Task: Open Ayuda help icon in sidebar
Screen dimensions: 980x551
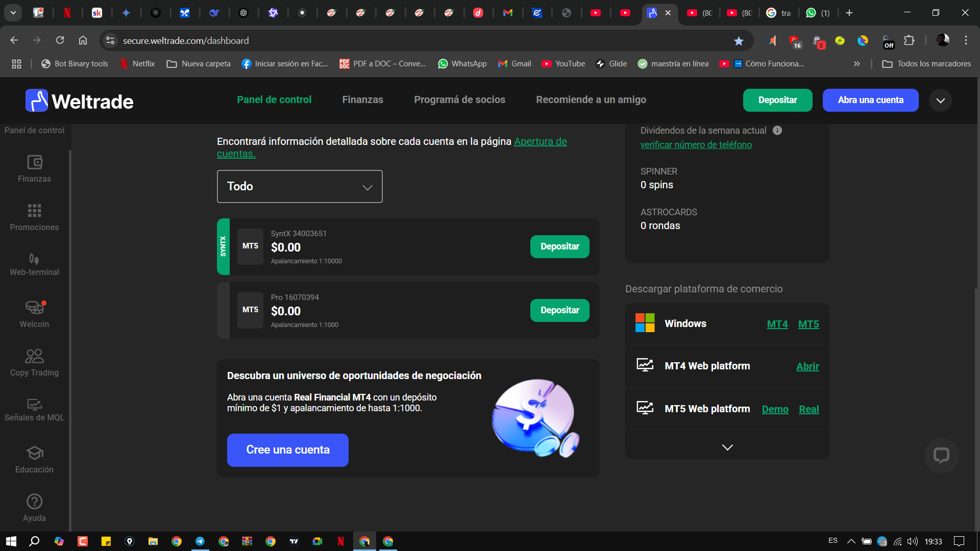Action: [x=34, y=502]
